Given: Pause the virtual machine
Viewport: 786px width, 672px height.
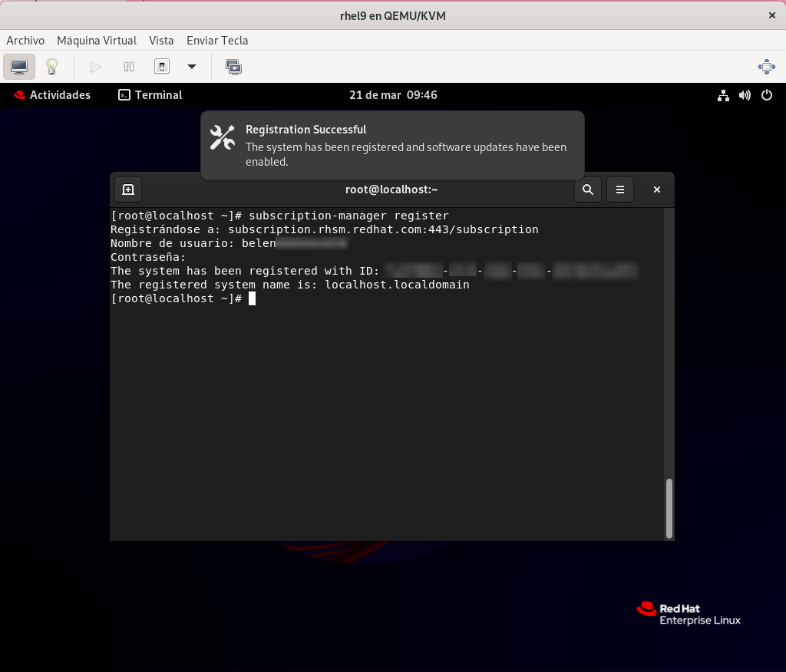Looking at the screenshot, I should [129, 67].
